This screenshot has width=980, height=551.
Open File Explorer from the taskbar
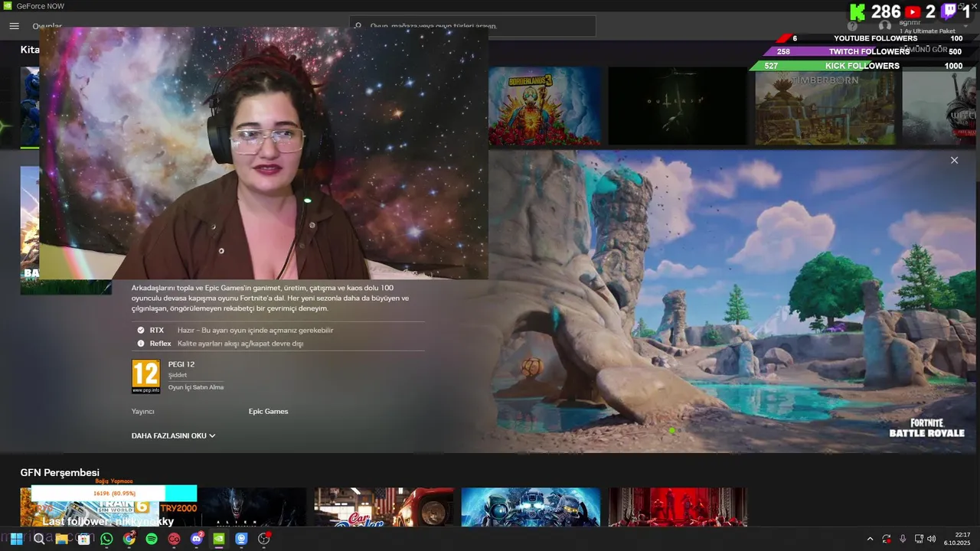point(61,539)
